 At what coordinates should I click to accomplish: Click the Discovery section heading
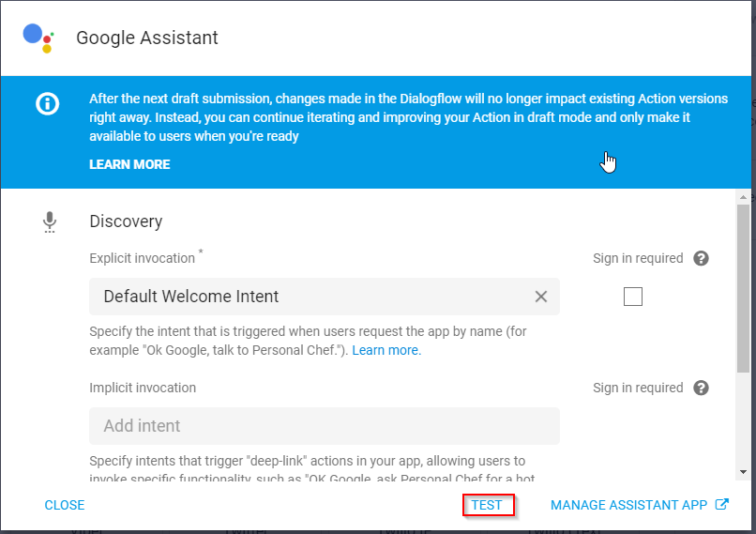[x=126, y=221]
